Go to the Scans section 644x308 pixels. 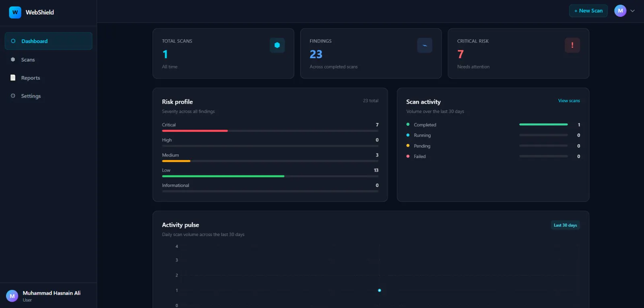tap(48, 60)
